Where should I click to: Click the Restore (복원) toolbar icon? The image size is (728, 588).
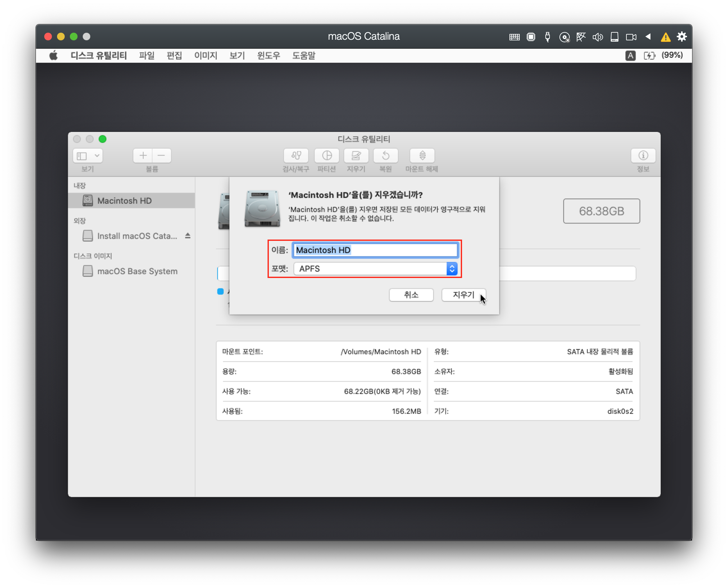pos(385,156)
